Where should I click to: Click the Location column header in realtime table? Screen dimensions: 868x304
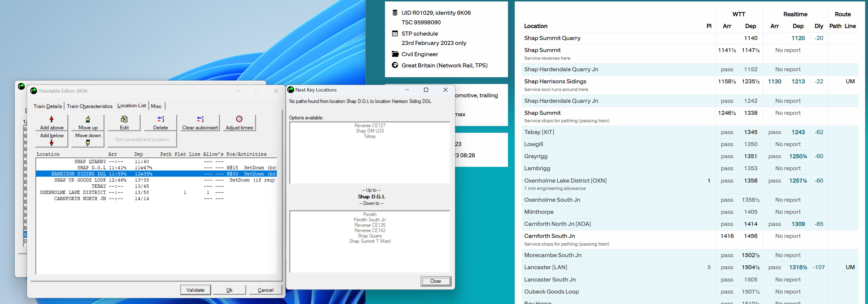[x=535, y=26]
